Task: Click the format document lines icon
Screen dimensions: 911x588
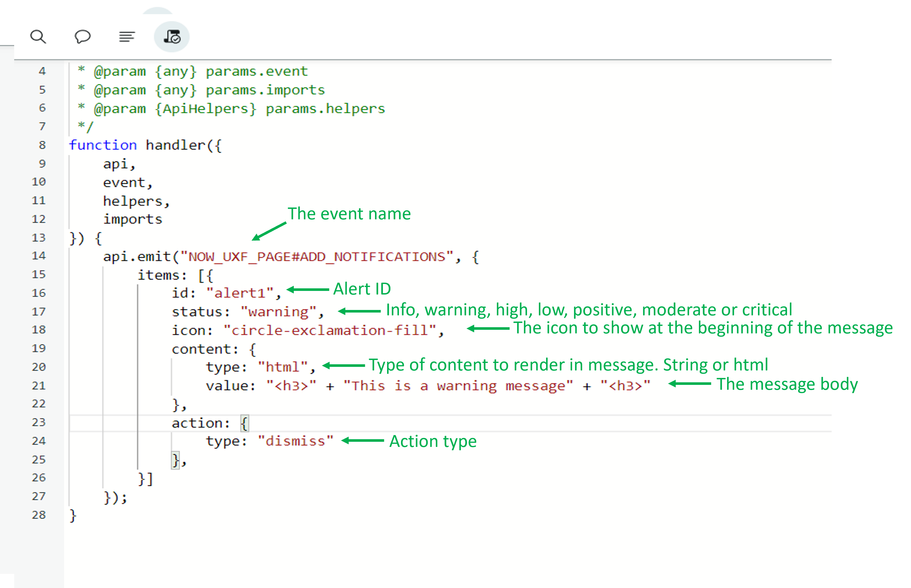Action: click(127, 37)
